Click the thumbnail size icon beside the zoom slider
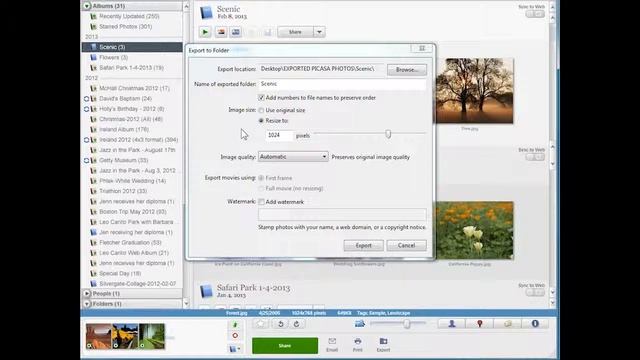This screenshot has width=640, height=360. [x=360, y=324]
